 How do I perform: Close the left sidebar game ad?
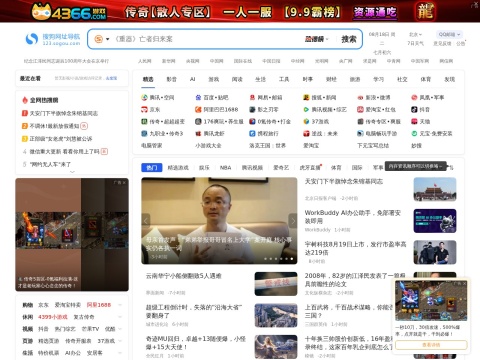point(124,182)
